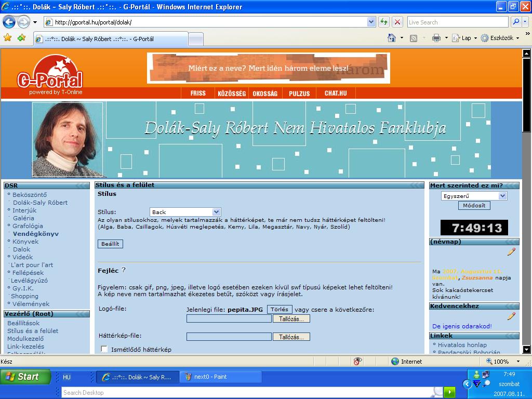Click Tallózás button for Logó-file

(291, 318)
